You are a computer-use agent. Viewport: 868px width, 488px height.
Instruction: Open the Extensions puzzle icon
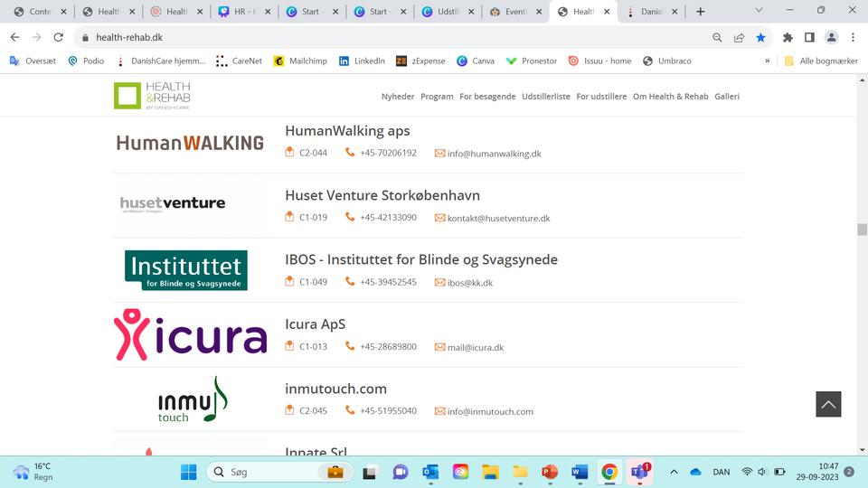coord(788,37)
